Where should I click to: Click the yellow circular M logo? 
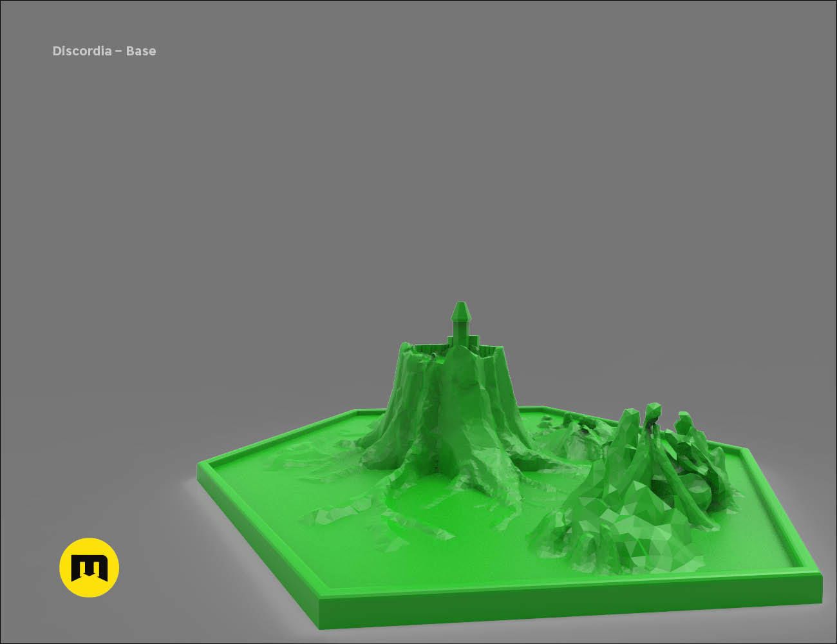(x=89, y=567)
